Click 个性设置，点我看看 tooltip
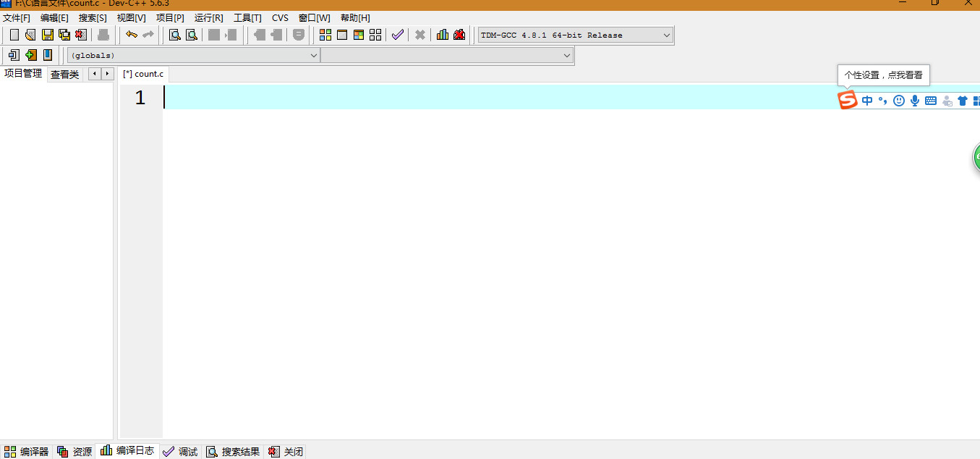The image size is (980, 459). (x=883, y=75)
